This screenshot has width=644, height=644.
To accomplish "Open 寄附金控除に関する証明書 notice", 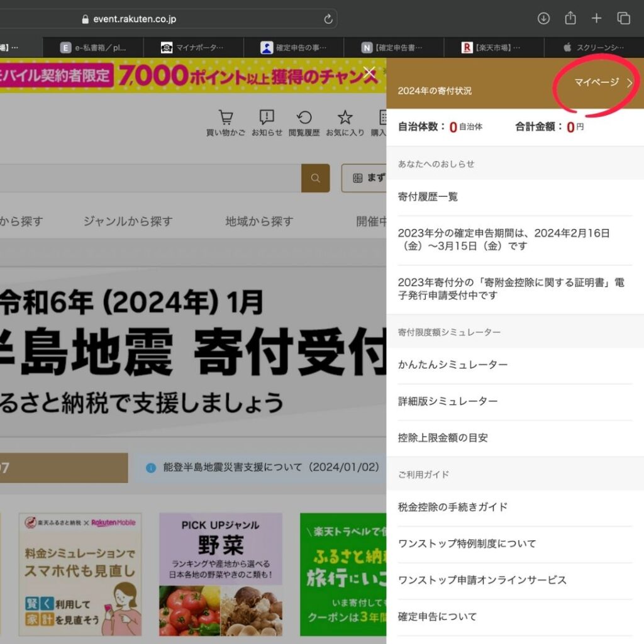I will click(x=515, y=289).
